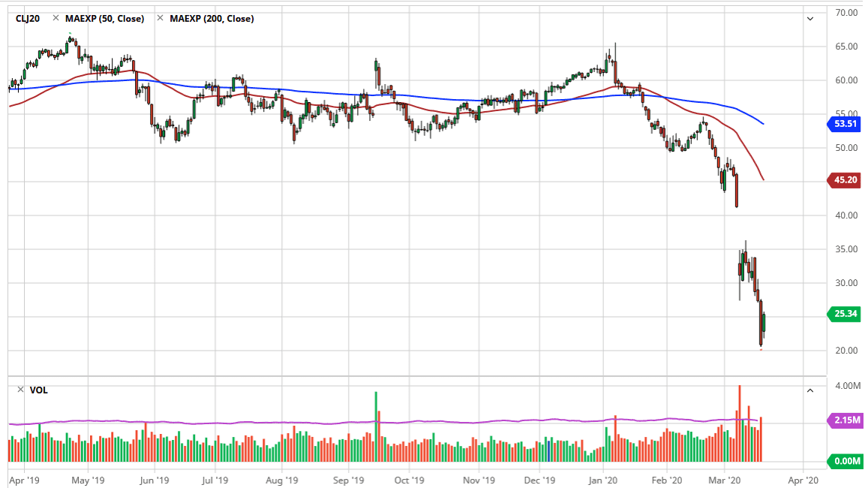Click the tall green volume spike in mid-September 2019

(376, 426)
